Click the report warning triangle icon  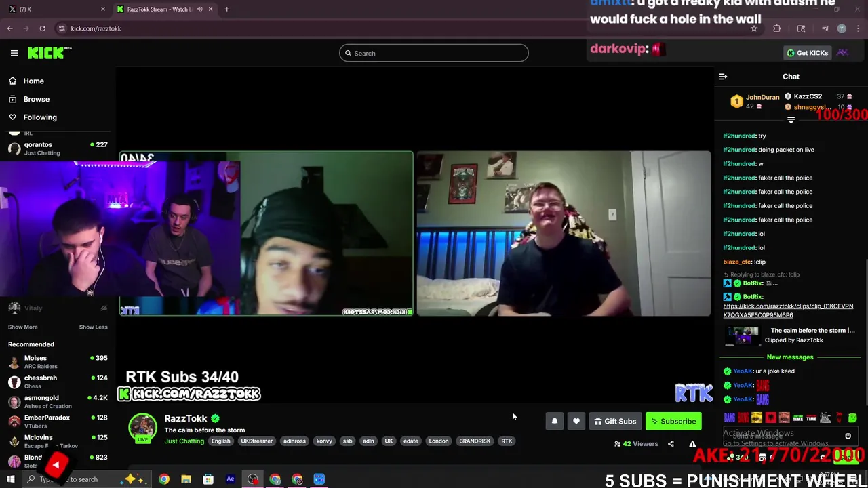692,444
